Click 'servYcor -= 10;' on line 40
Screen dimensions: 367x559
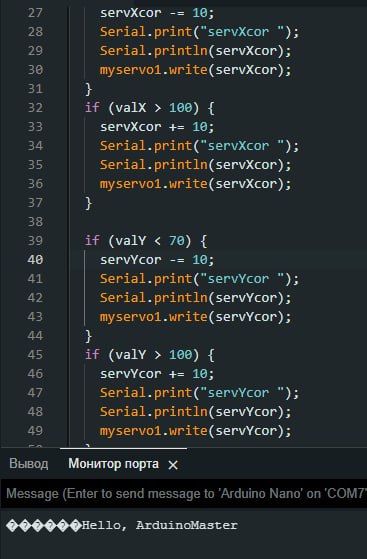[x=157, y=260]
